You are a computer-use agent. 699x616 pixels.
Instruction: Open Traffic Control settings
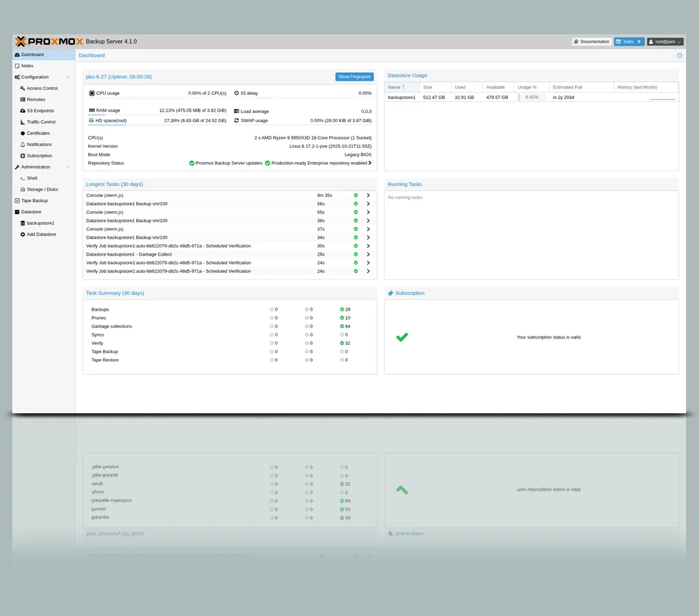click(x=41, y=122)
